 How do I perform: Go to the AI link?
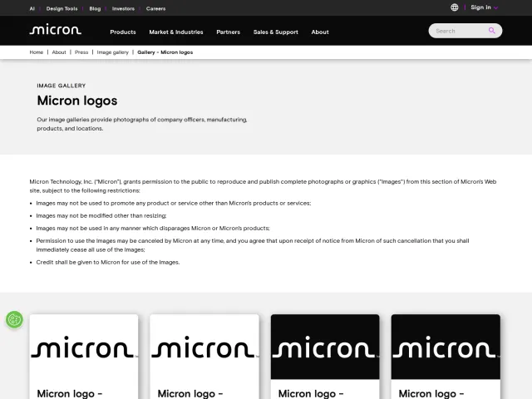pos(32,8)
